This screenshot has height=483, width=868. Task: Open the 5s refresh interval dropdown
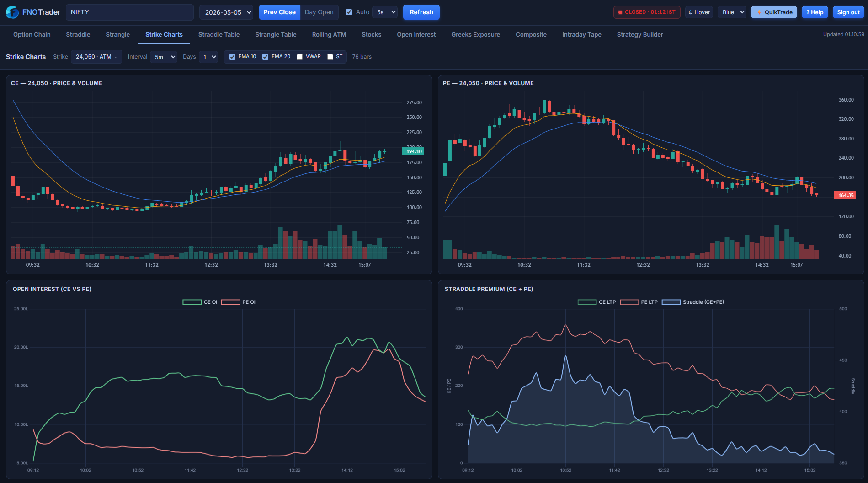(x=385, y=12)
